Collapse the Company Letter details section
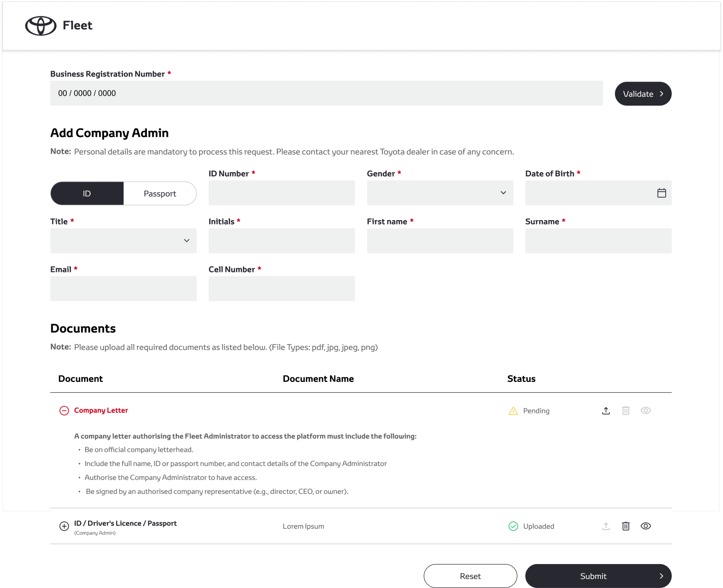Image resolution: width=723 pixels, height=588 pixels. click(x=64, y=411)
